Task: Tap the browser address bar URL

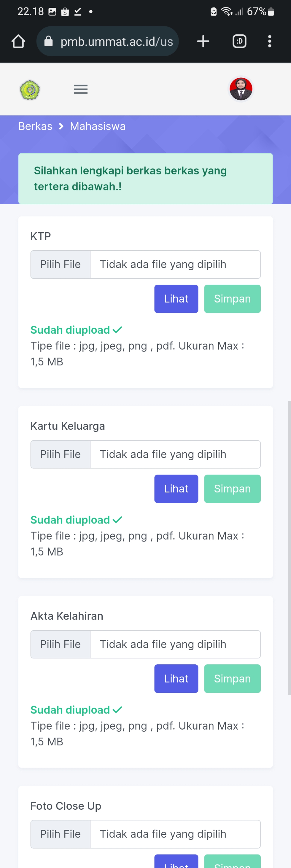Action: [x=116, y=42]
